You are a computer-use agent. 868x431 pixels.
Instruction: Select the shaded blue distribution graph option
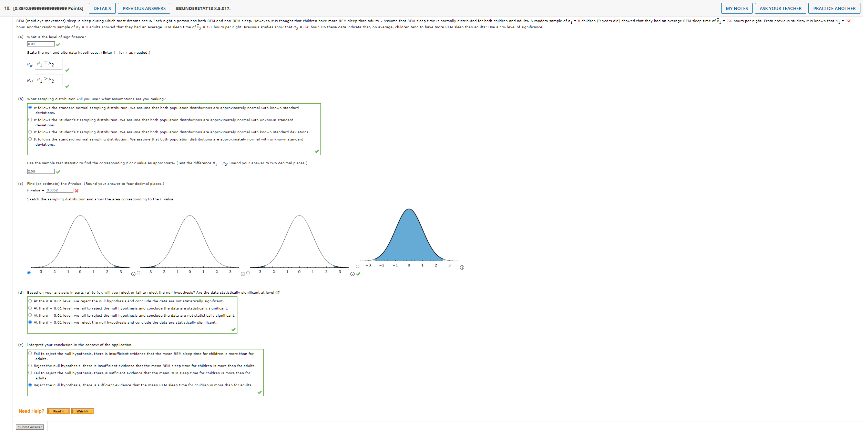pyautogui.click(x=358, y=266)
